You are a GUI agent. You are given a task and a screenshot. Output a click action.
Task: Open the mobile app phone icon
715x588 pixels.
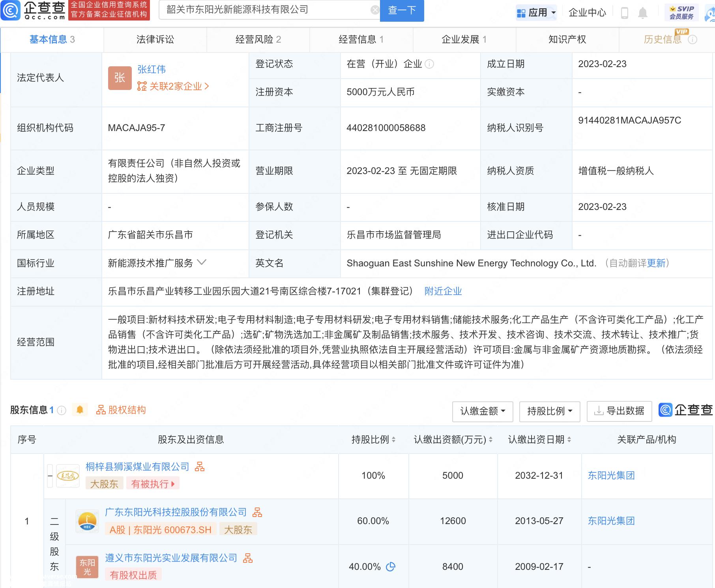point(625,13)
